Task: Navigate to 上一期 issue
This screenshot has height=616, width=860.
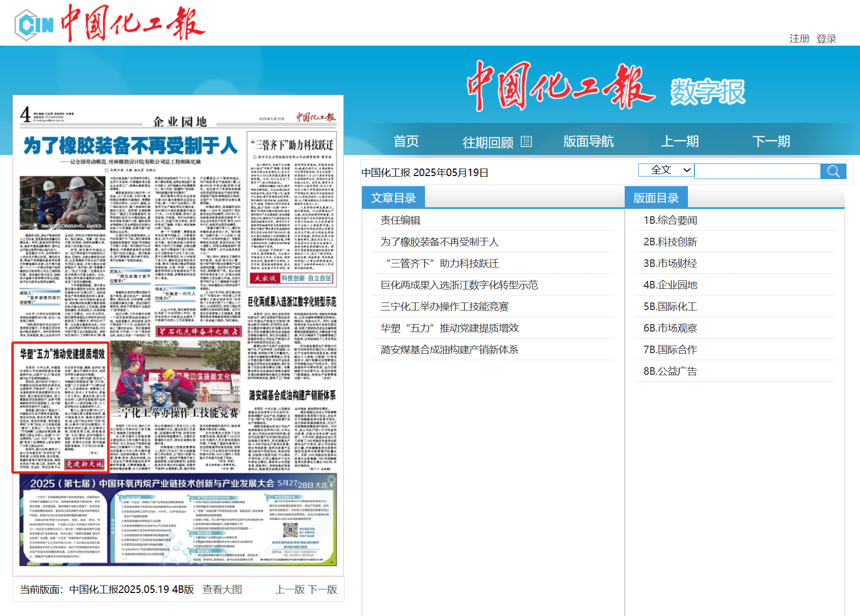Action: (679, 141)
